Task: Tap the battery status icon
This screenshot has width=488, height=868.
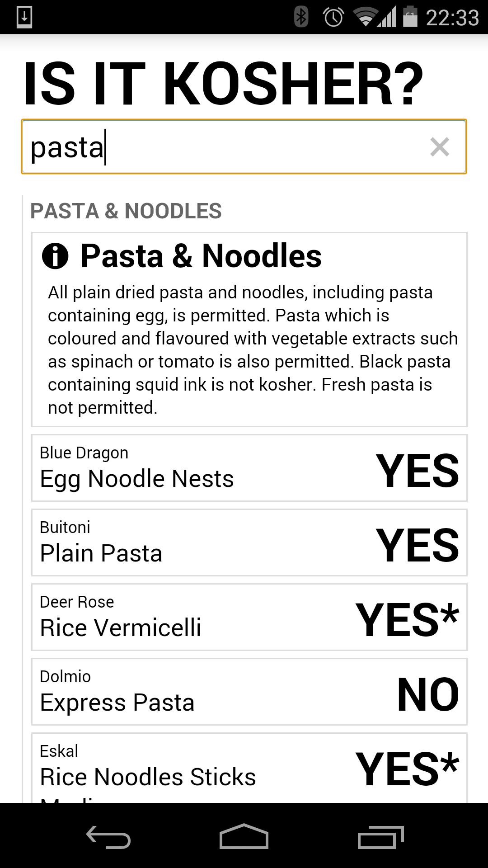Action: 410,17
